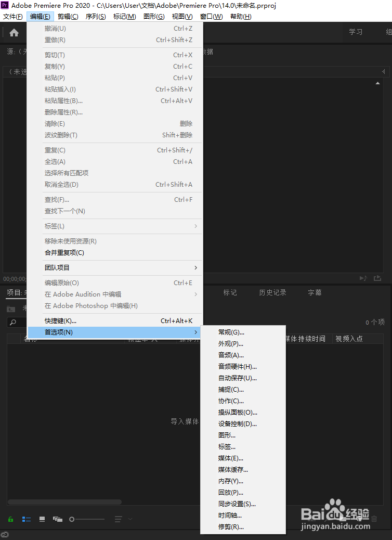This screenshot has width=392, height=540.
Task: Click the 0 个项 item count
Action: pos(375,323)
